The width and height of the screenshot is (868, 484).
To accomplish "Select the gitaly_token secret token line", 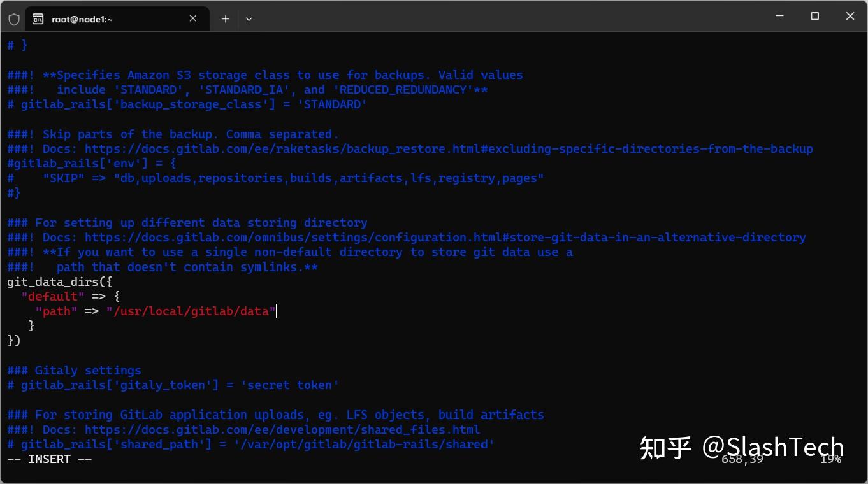I will pyautogui.click(x=172, y=385).
